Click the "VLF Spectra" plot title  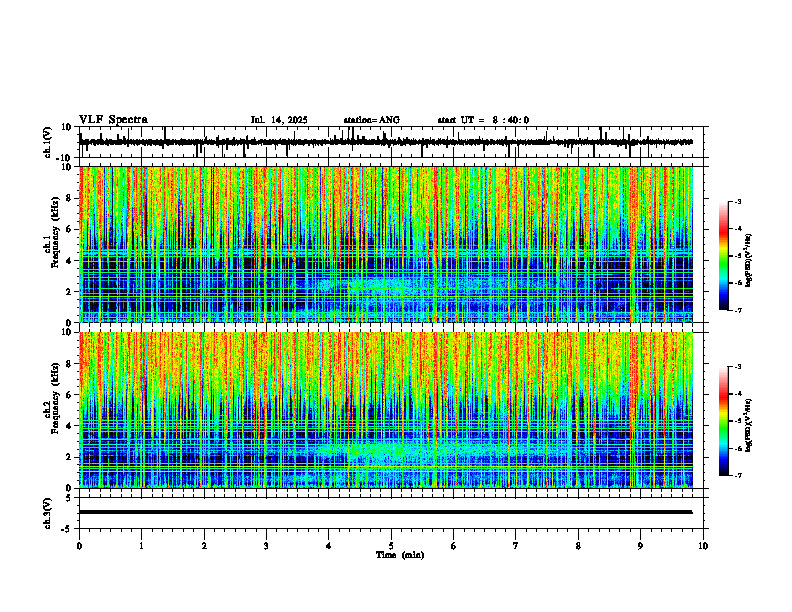click(x=113, y=120)
